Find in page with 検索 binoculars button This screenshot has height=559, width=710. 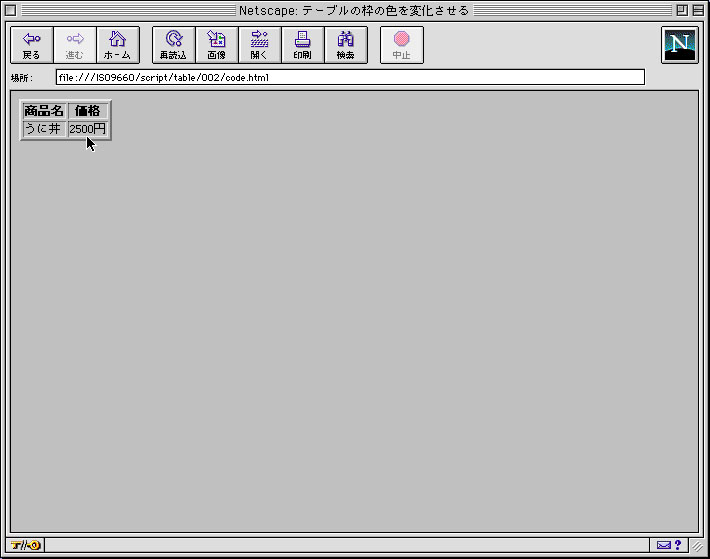pyautogui.click(x=345, y=45)
